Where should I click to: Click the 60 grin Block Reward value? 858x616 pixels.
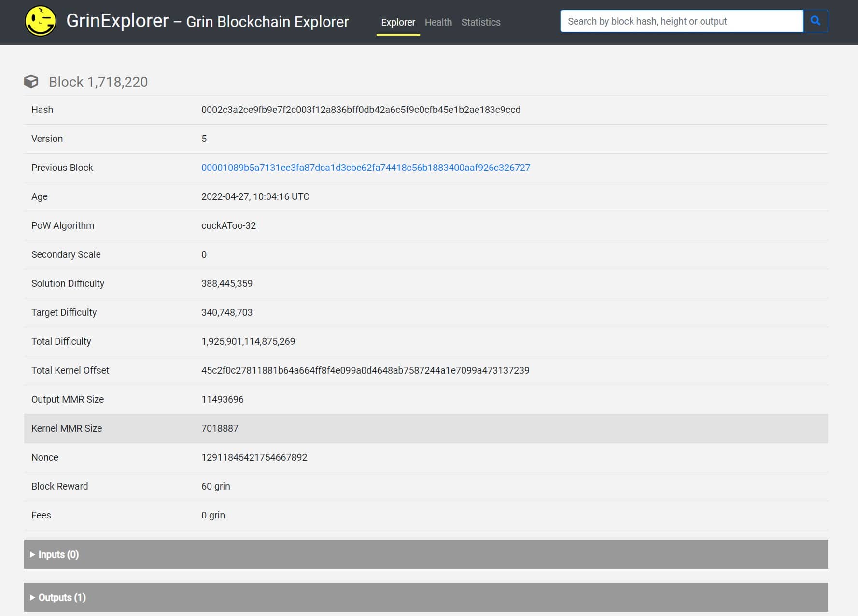click(215, 486)
